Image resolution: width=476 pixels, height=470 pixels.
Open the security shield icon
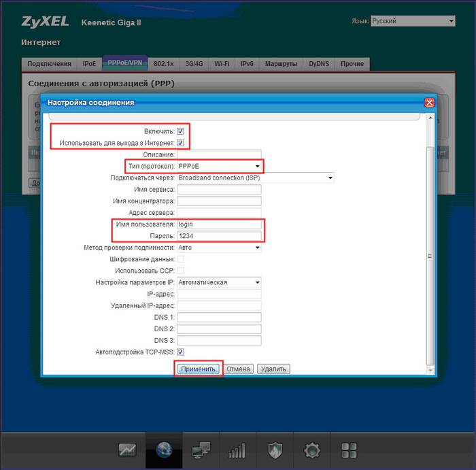pos(275,450)
